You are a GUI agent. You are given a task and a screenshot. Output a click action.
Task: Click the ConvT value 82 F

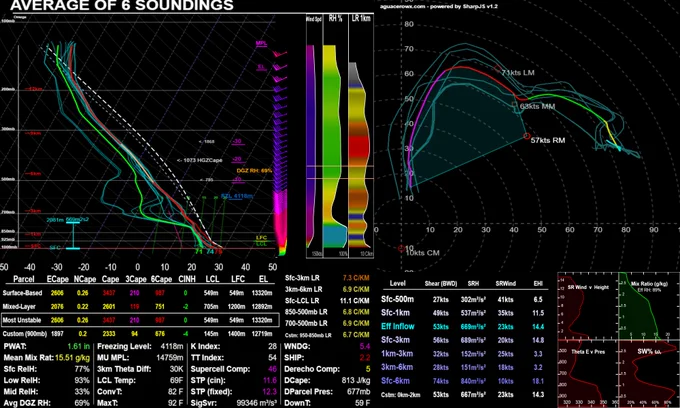tap(175, 392)
